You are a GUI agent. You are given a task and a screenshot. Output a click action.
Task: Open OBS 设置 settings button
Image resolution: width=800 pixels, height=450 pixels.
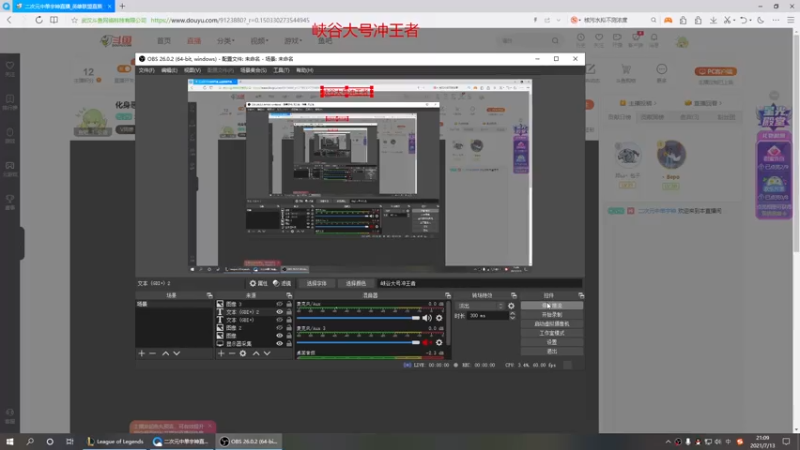tap(552, 342)
